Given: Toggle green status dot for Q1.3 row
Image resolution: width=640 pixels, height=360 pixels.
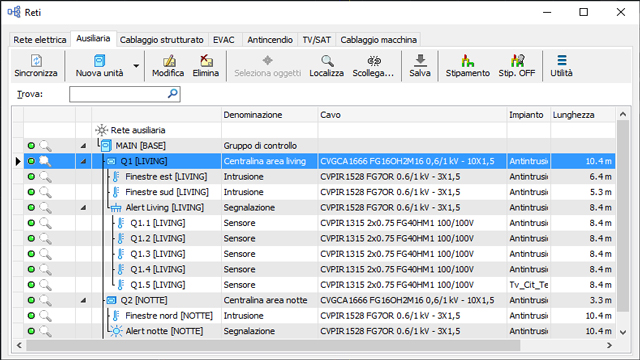Looking at the screenshot, I should click(31, 254).
